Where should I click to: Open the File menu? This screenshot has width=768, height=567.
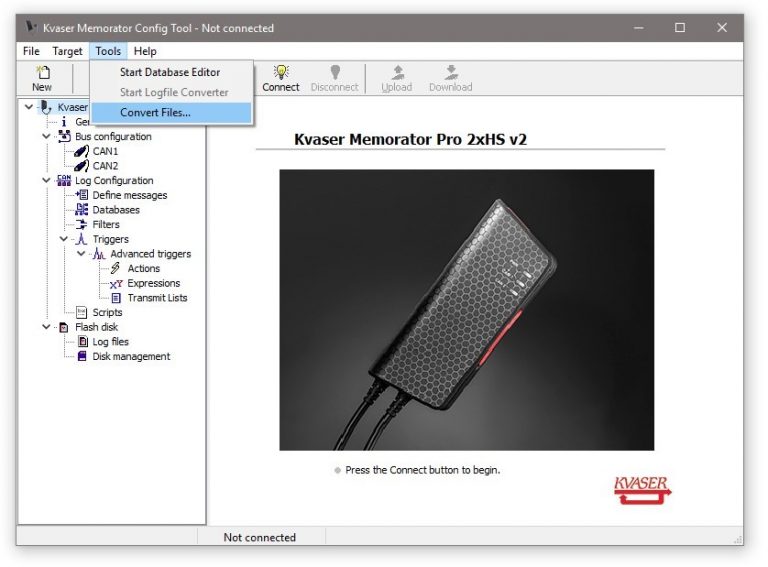point(31,51)
